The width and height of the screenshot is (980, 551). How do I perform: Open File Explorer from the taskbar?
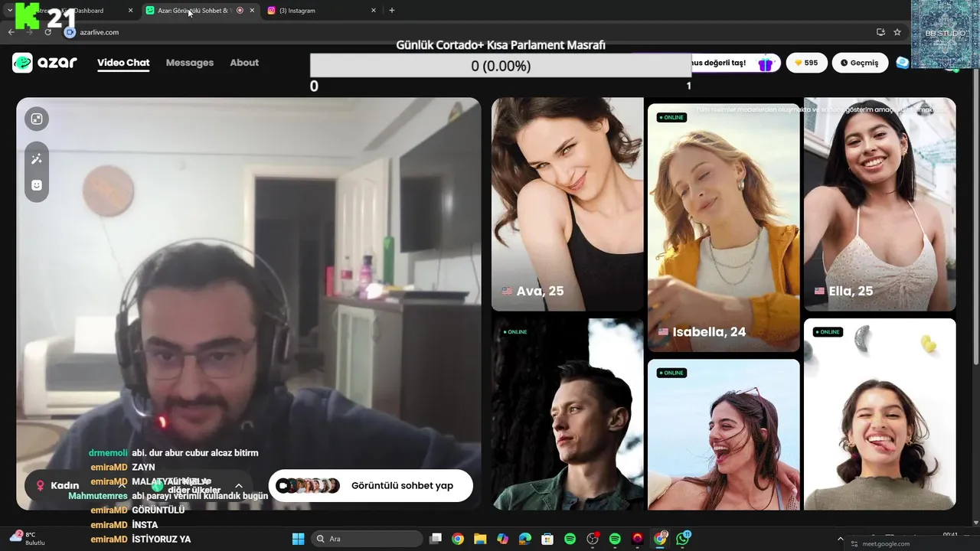480,539
